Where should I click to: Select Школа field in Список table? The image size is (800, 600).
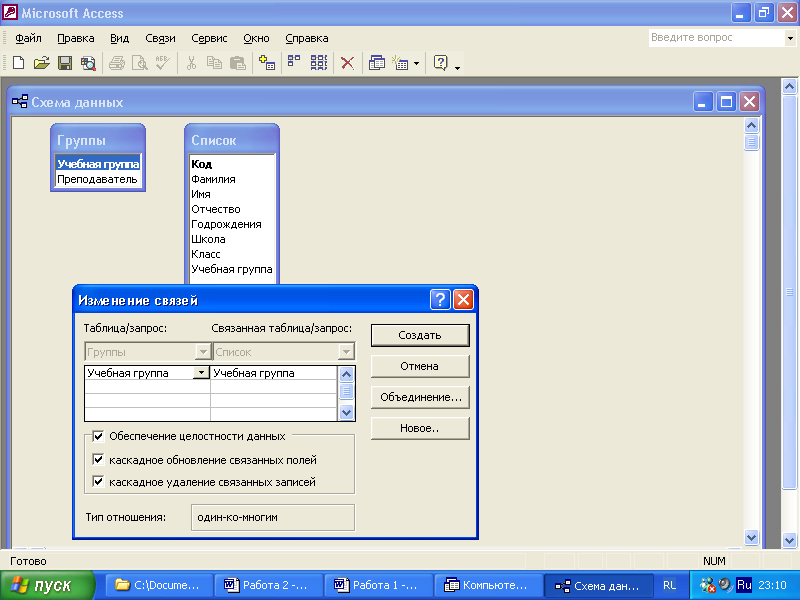pos(208,239)
